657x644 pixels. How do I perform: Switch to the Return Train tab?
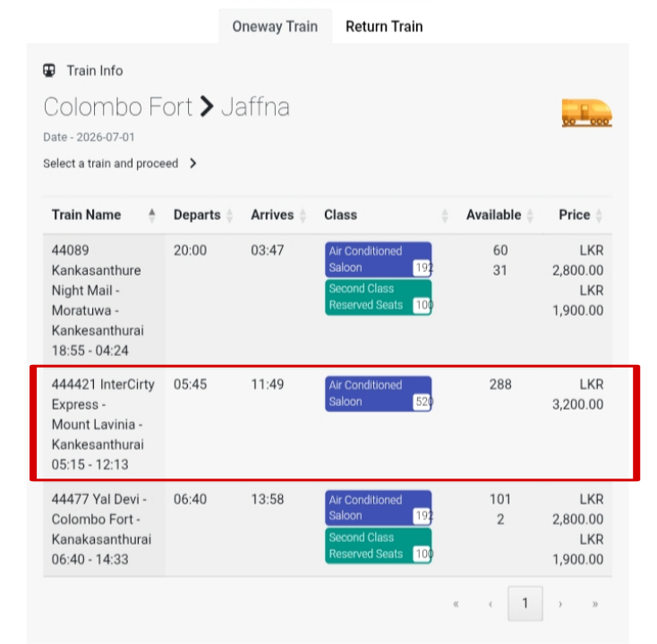[x=384, y=26]
